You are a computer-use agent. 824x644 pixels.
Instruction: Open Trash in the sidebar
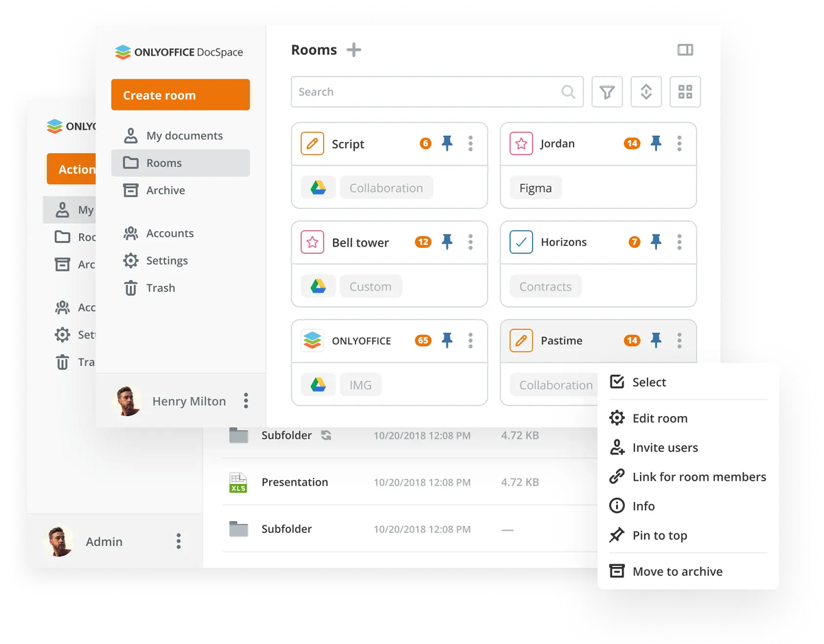(x=181, y=288)
